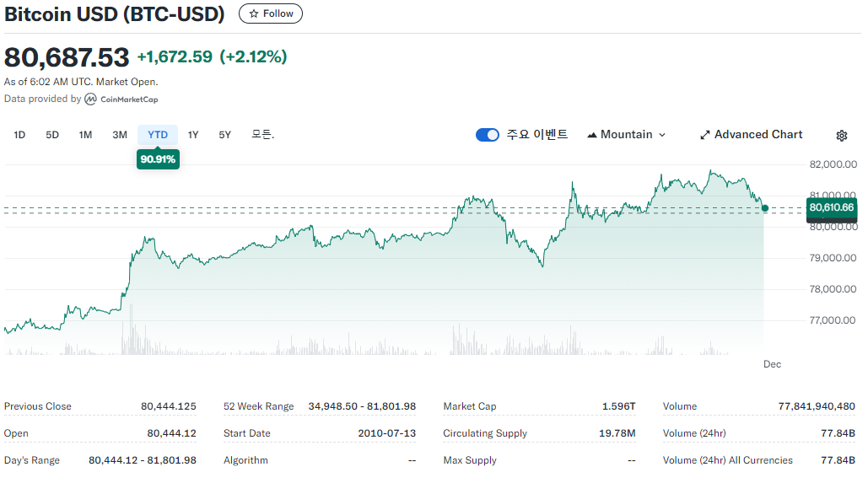Screen dimensions: 868x483
Task: Select the 5D range tab
Action: (52, 135)
